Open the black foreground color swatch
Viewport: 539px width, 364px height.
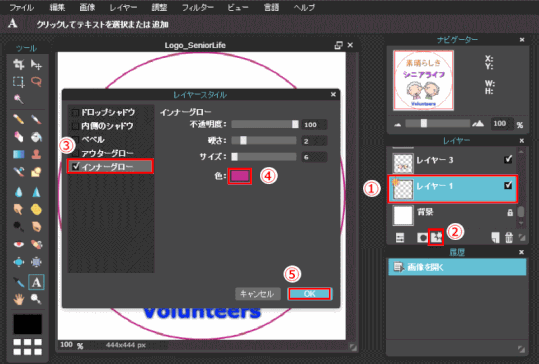click(x=28, y=324)
